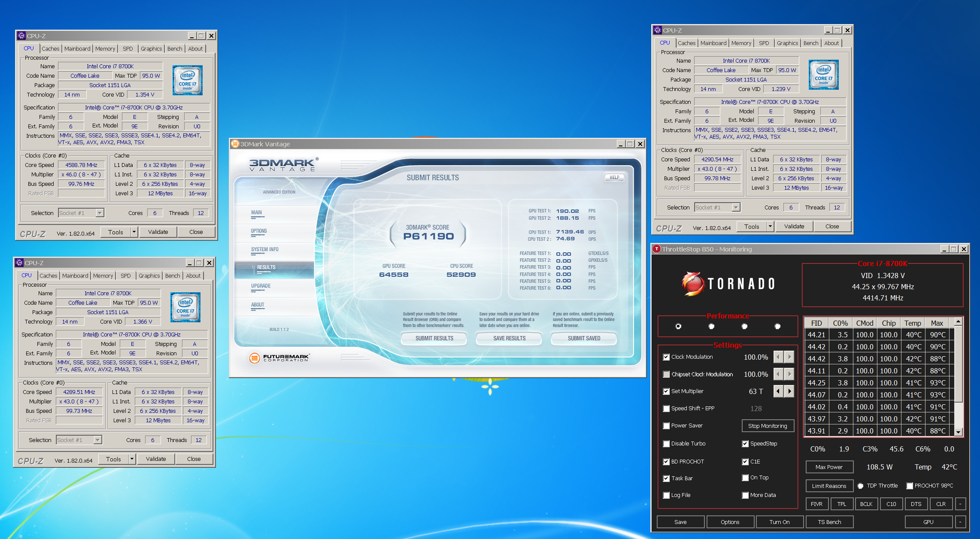Open Caches tab in bottom-left CPU-Z
This screenshot has height=539, width=980.
click(x=49, y=276)
